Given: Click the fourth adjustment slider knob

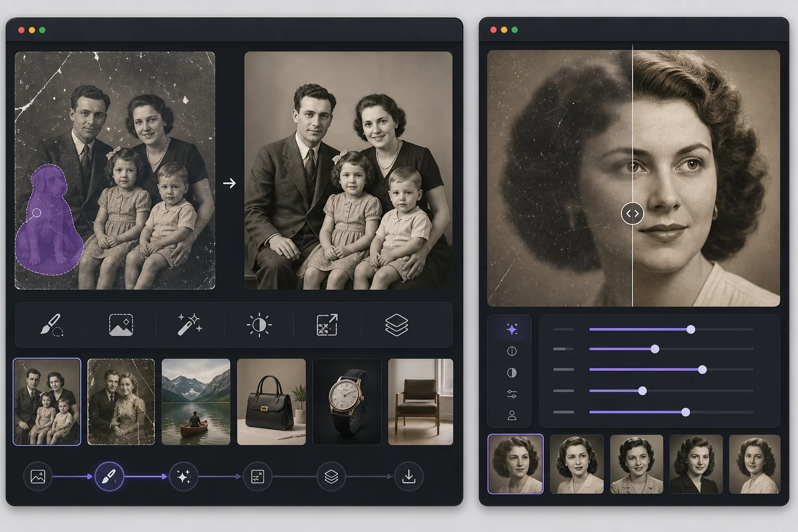Looking at the screenshot, I should (642, 391).
